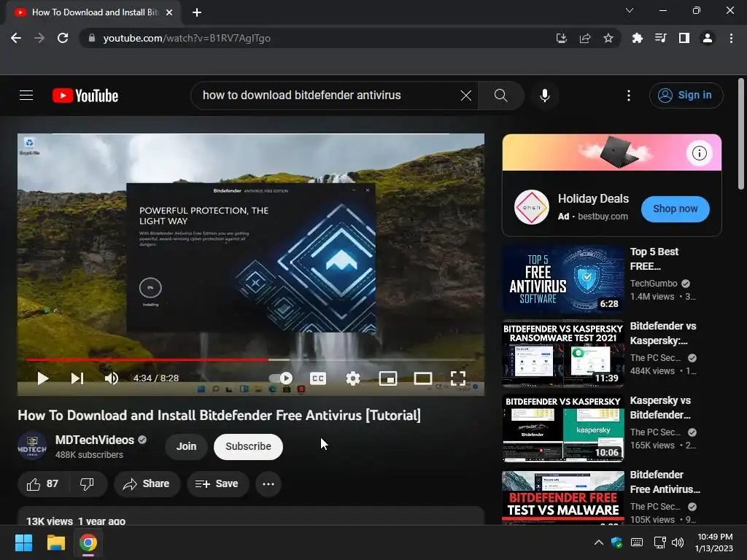The width and height of the screenshot is (747, 560).
Task: Open the MDTechVideos channel name link
Action: coord(94,440)
